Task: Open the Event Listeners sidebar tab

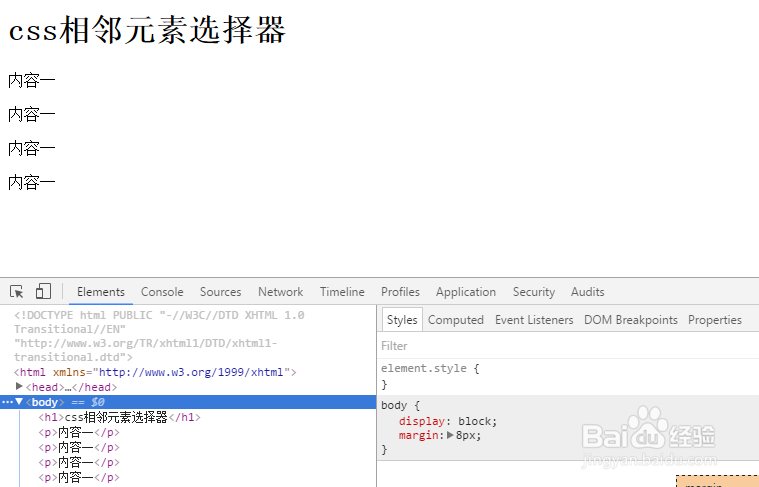Action: [534, 320]
